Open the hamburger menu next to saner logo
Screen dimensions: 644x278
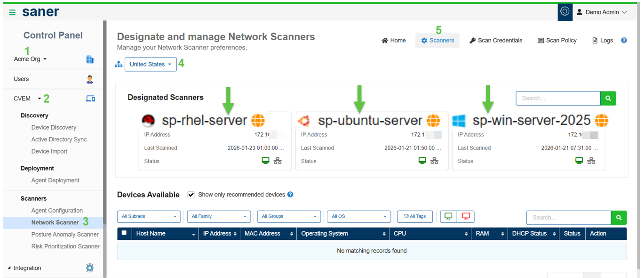click(12, 13)
